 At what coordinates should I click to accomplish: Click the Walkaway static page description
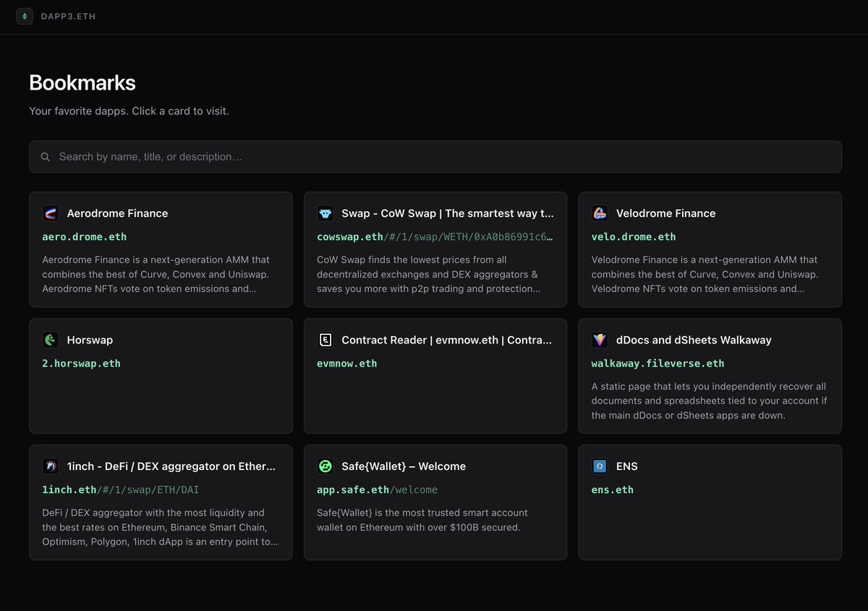pyautogui.click(x=710, y=401)
